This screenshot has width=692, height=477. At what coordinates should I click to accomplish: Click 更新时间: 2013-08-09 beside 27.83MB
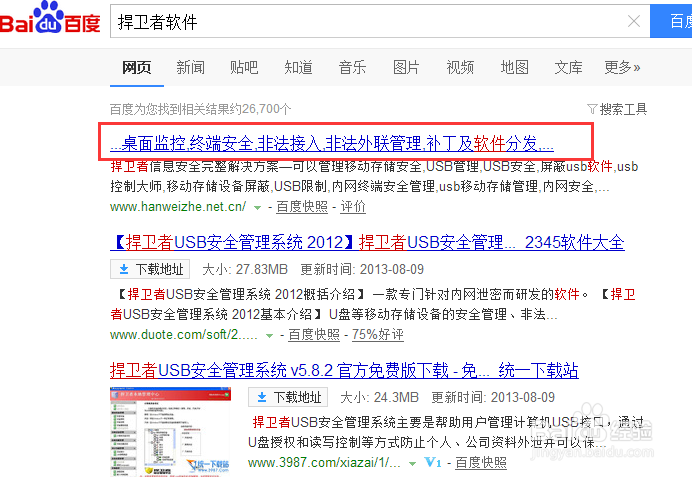pos(362,269)
